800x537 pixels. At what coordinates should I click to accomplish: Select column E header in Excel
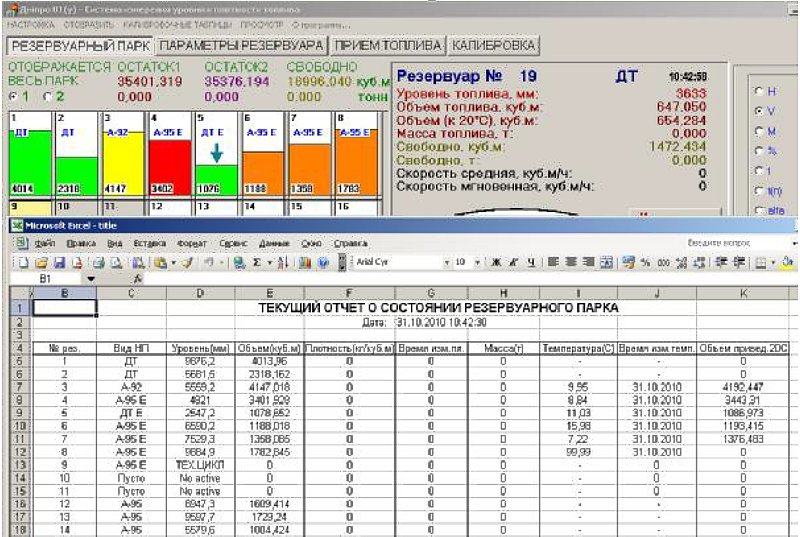click(269, 293)
